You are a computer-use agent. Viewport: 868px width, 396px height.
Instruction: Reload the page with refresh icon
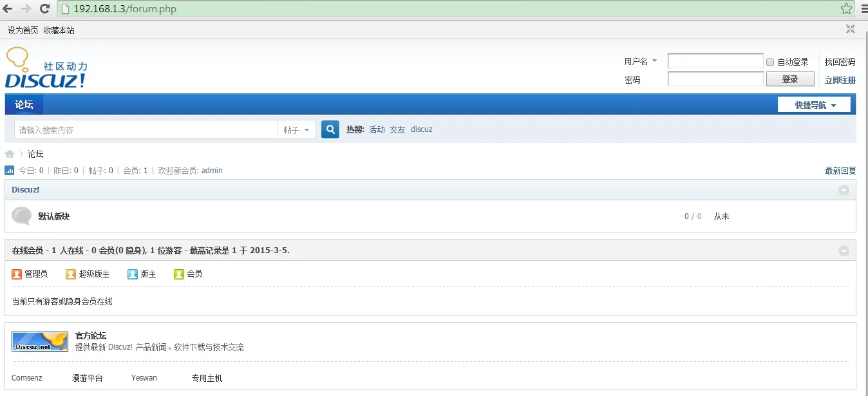tap(44, 9)
